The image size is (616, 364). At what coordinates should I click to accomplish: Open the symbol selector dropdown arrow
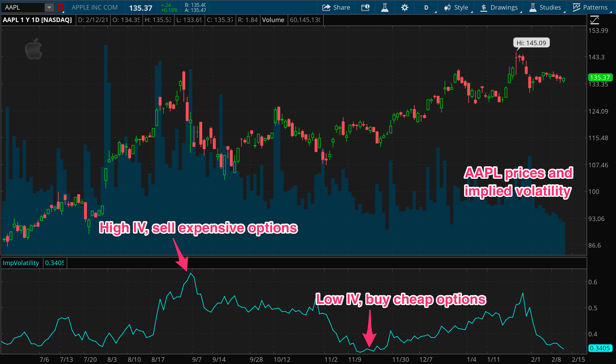49,8
